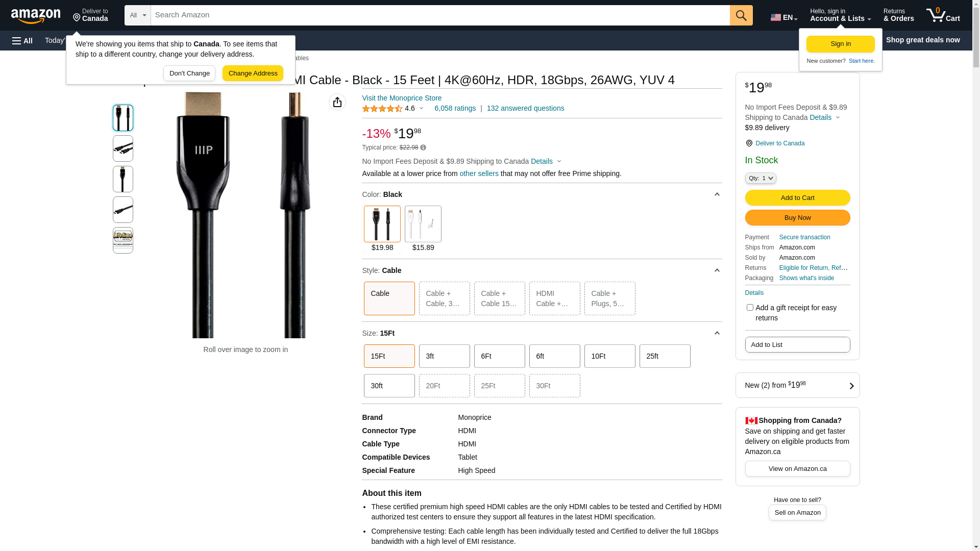Open the Qty quantity dropdown
The image size is (980, 551).
tap(761, 178)
